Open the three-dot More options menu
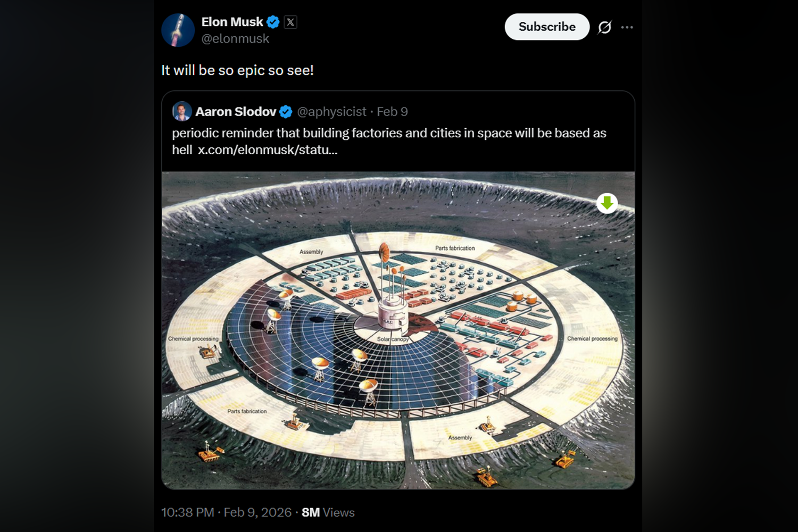The image size is (798, 532). click(x=627, y=27)
